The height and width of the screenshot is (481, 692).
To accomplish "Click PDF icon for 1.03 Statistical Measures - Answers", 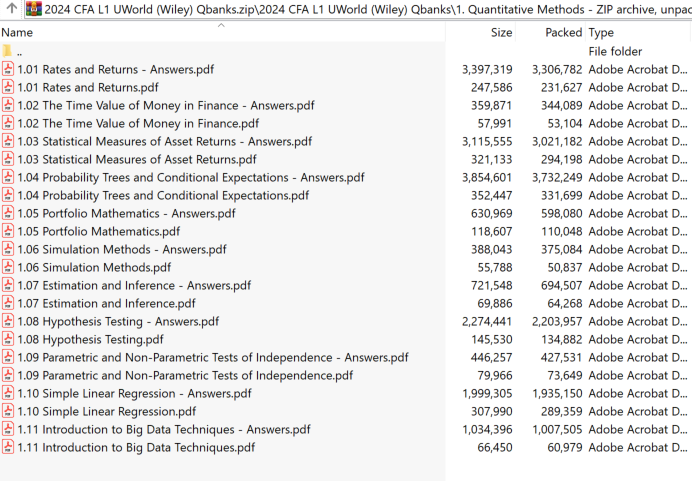I will click(8, 142).
